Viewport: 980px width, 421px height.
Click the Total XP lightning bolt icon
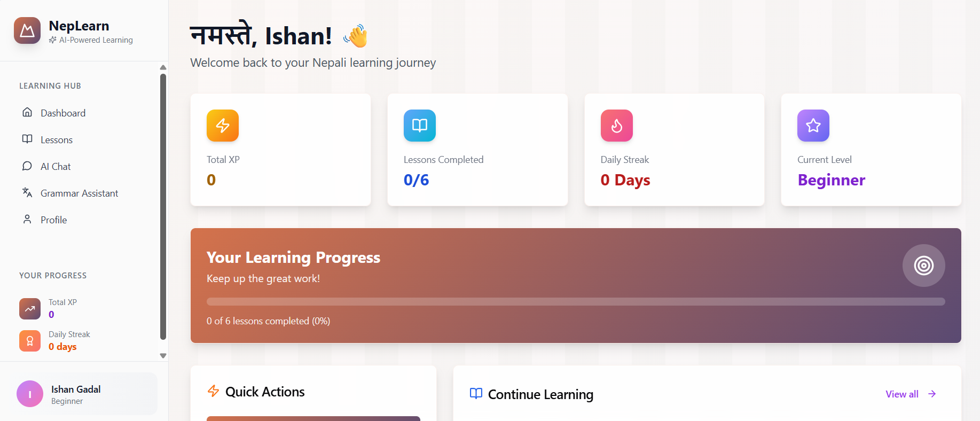coord(223,126)
